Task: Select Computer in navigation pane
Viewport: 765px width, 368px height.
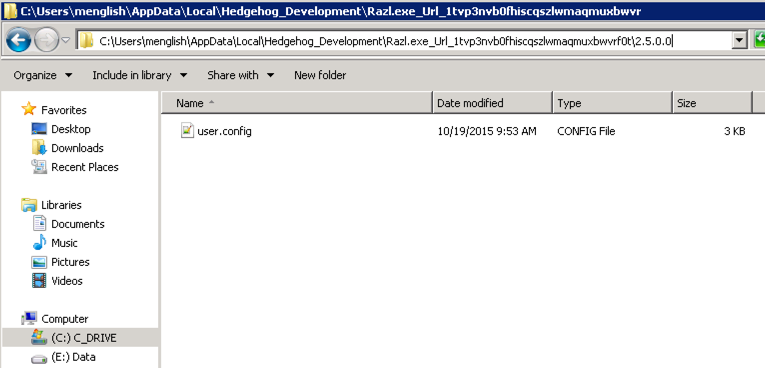Action: click(x=65, y=319)
